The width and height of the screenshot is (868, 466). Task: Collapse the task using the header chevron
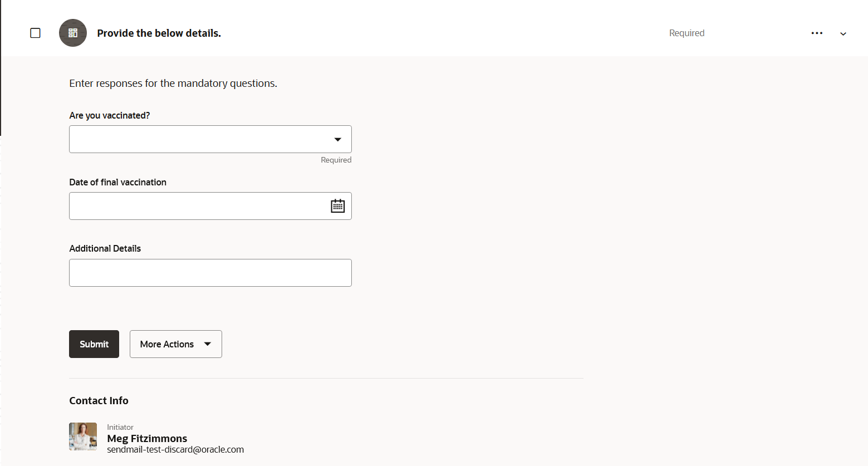pos(843,34)
